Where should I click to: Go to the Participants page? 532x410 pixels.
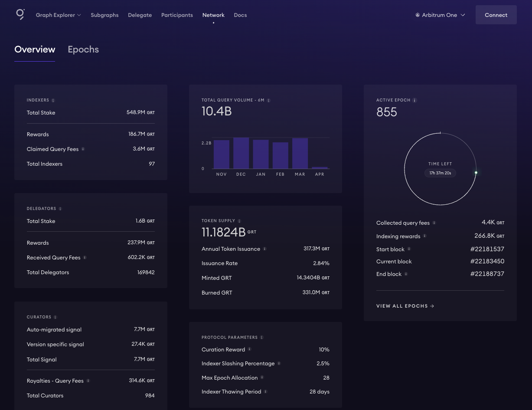coord(177,15)
